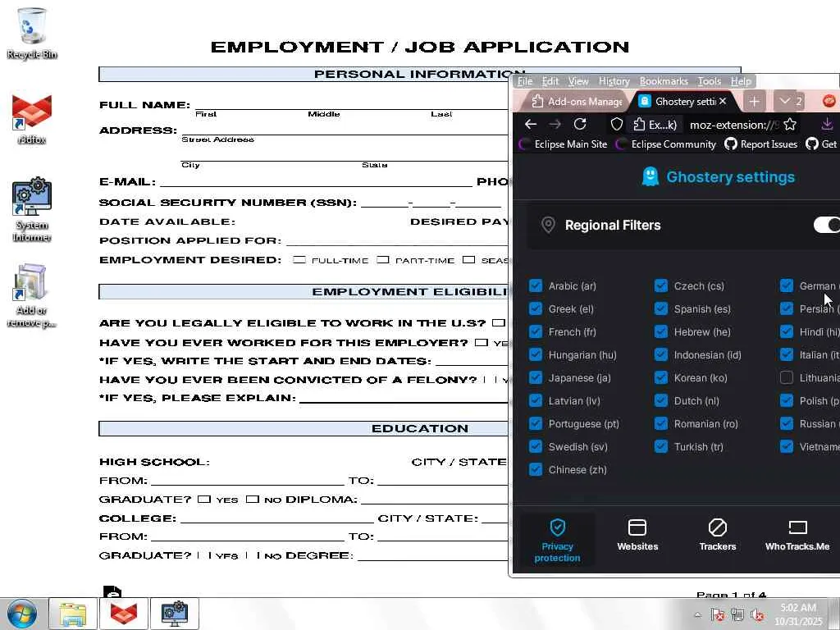Uncheck the Hebrew (he) filter
Image resolution: width=840 pixels, height=630 pixels.
660,331
